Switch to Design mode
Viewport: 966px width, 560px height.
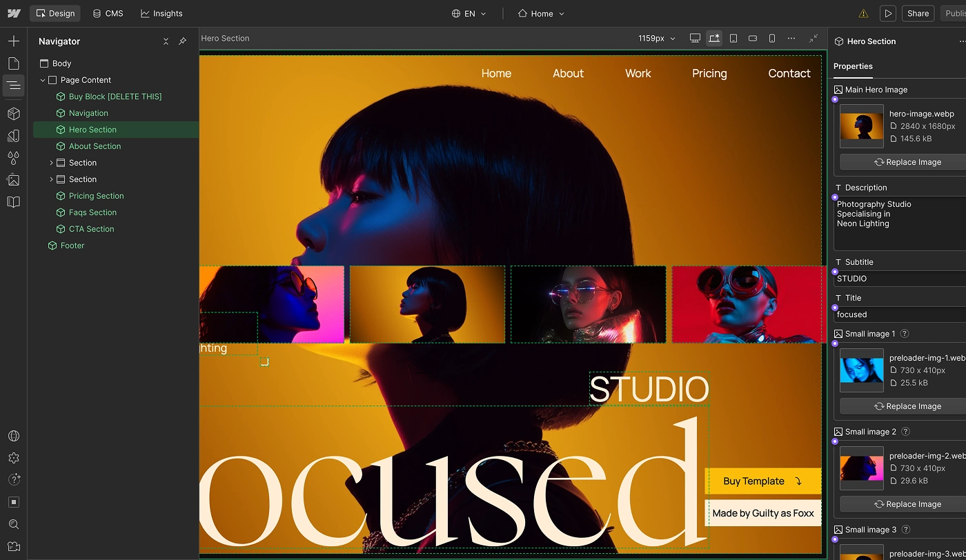[x=55, y=13]
